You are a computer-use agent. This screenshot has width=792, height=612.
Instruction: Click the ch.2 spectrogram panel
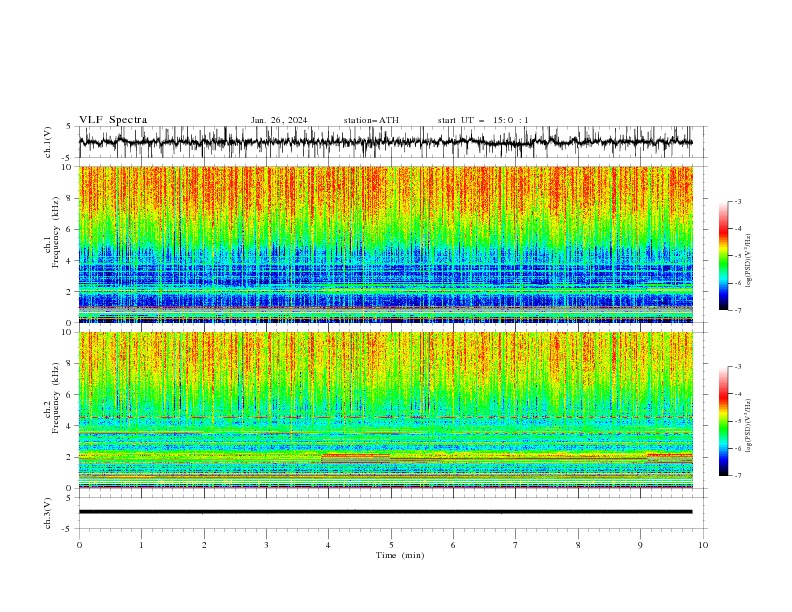click(385, 410)
